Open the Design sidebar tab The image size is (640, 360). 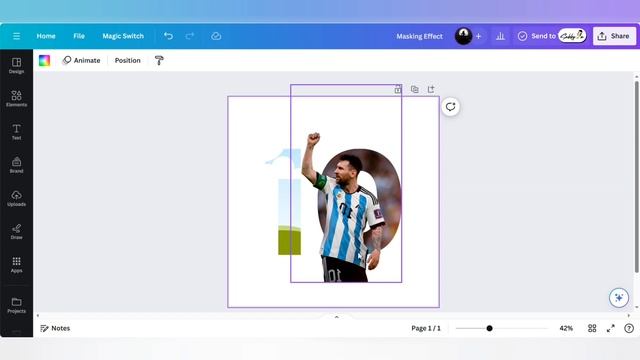click(16, 66)
